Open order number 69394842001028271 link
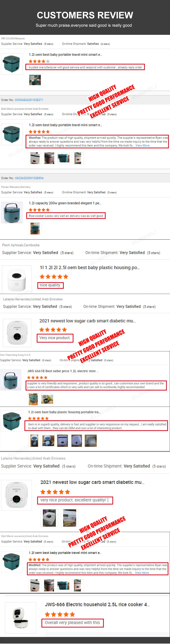Screen dimensions: 170x644 29,100
